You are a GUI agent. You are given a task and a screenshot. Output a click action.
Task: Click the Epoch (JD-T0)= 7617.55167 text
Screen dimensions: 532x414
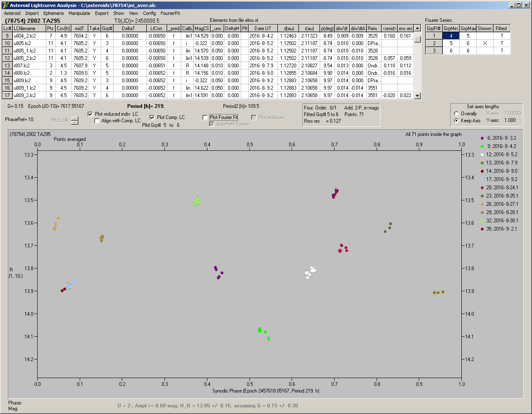coord(56,106)
